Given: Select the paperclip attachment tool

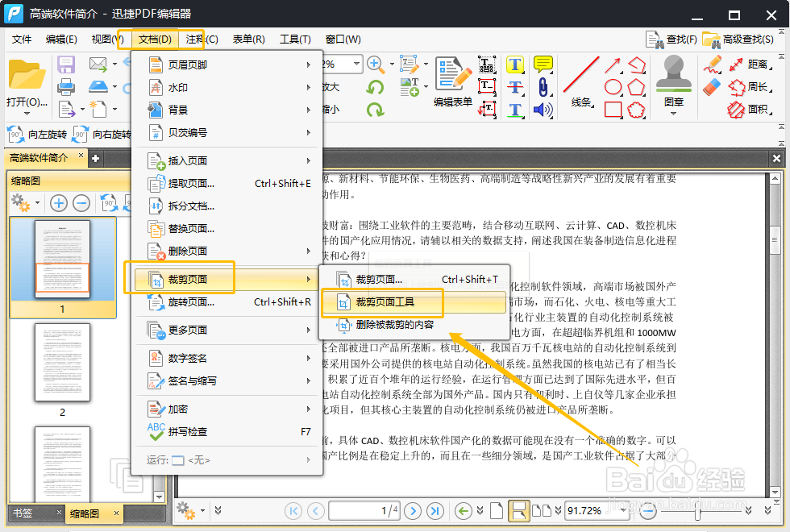Looking at the screenshot, I should 543,87.
